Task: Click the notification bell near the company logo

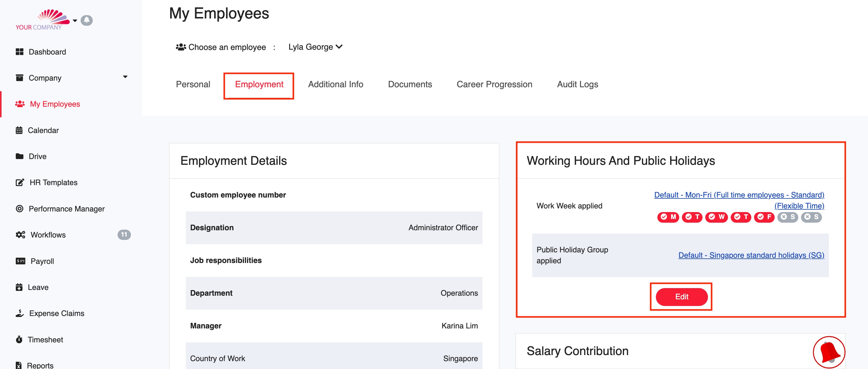Action: tap(87, 20)
